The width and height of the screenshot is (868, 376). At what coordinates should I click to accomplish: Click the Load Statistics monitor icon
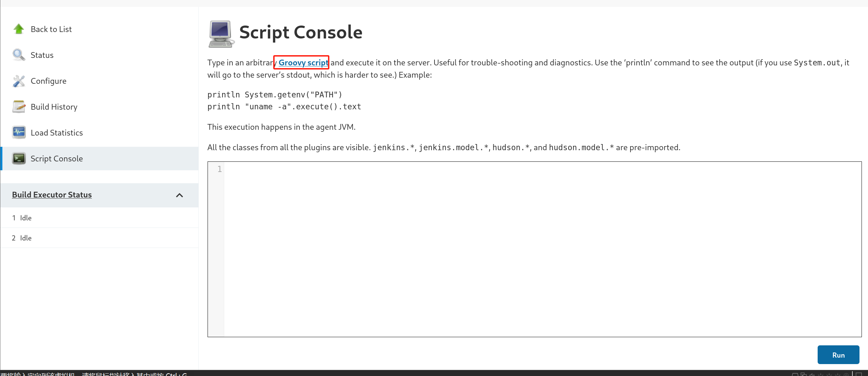coord(19,132)
